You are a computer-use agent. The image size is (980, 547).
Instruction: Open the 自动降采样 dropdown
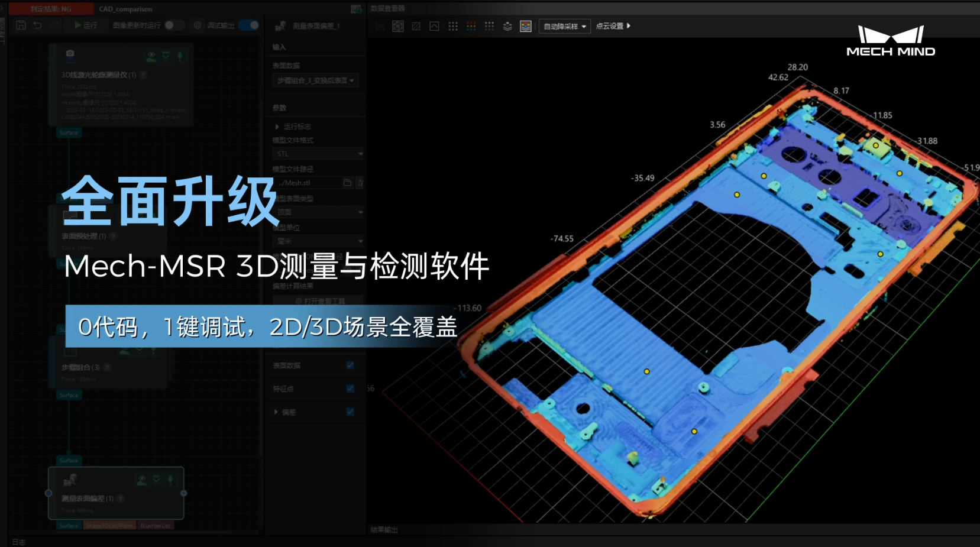pos(564,26)
